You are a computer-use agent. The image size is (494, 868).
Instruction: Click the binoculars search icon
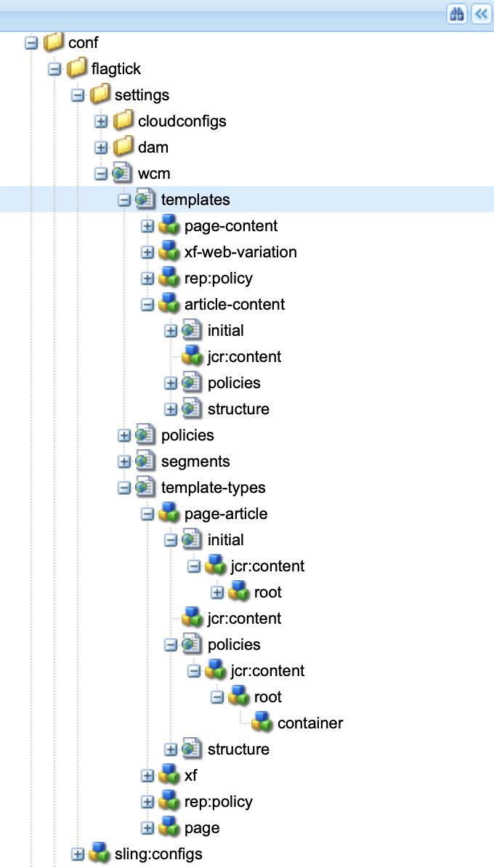tap(457, 15)
